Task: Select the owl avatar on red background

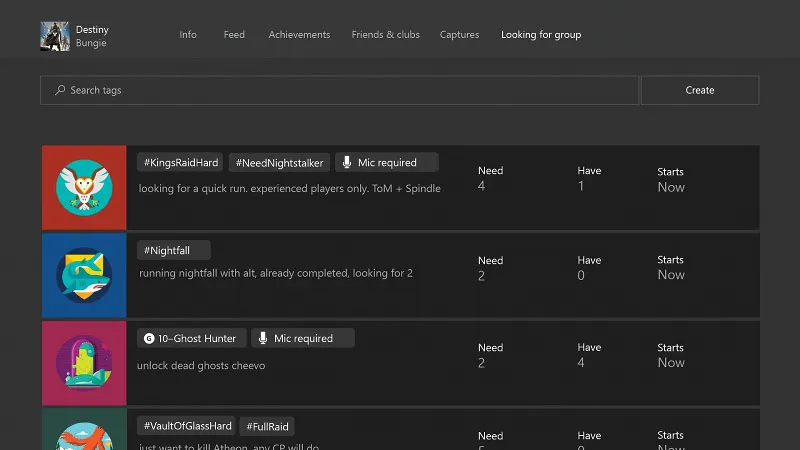Action: click(84, 187)
